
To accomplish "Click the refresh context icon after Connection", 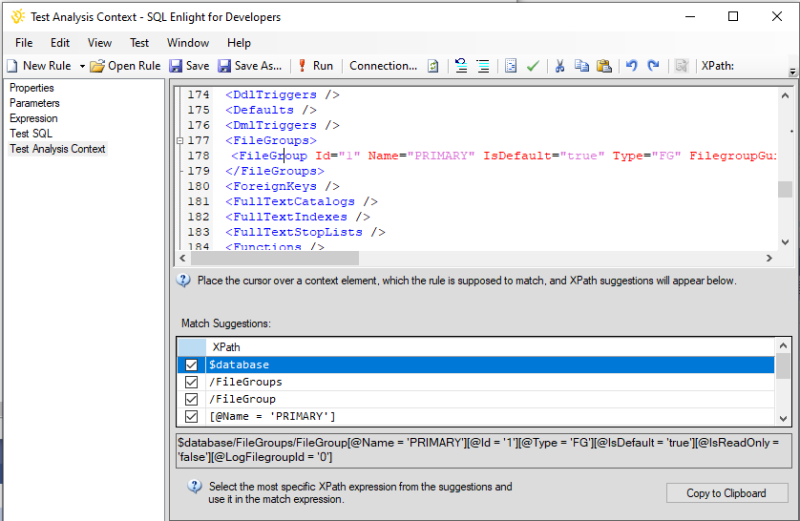I will tap(433, 66).
